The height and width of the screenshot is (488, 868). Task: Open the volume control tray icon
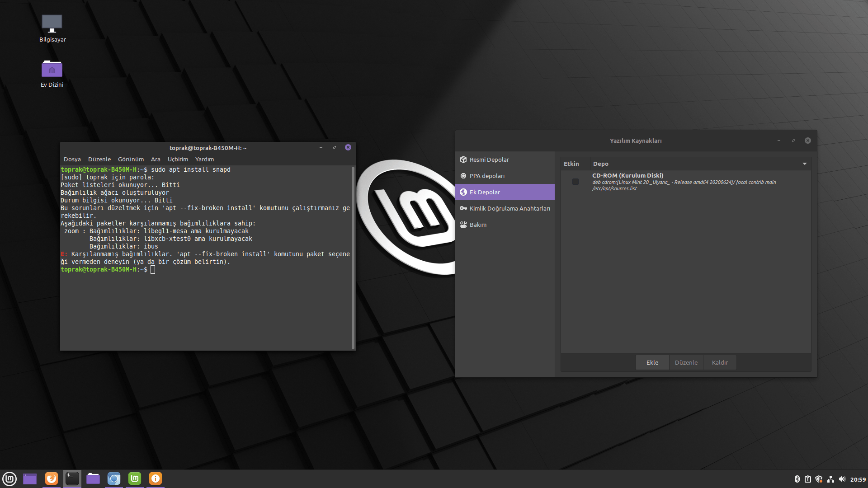coord(842,479)
